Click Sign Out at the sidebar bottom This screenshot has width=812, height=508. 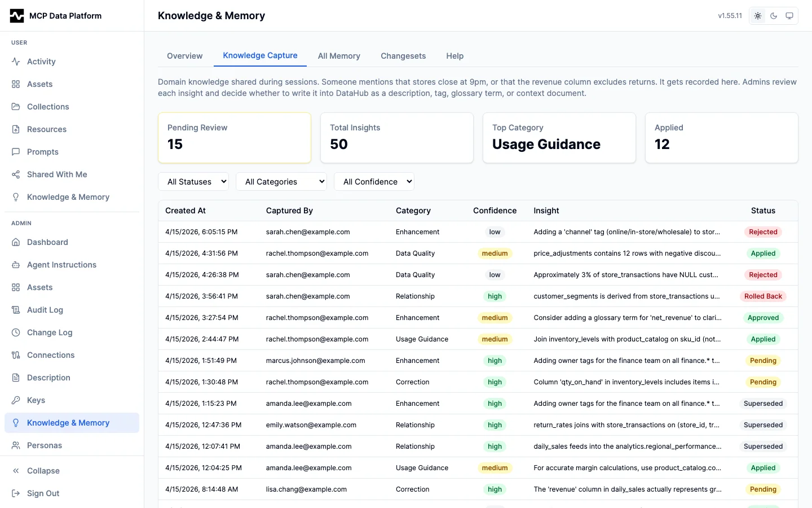click(x=43, y=493)
